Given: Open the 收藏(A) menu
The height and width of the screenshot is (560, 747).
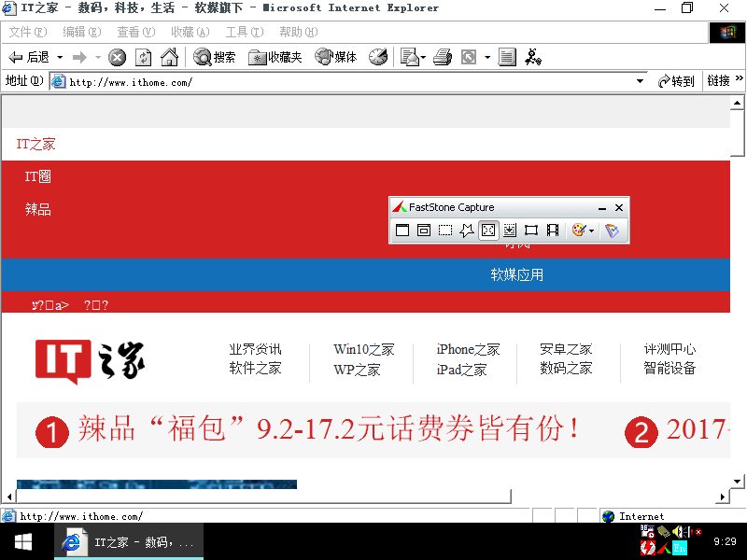Looking at the screenshot, I should click(x=190, y=32).
